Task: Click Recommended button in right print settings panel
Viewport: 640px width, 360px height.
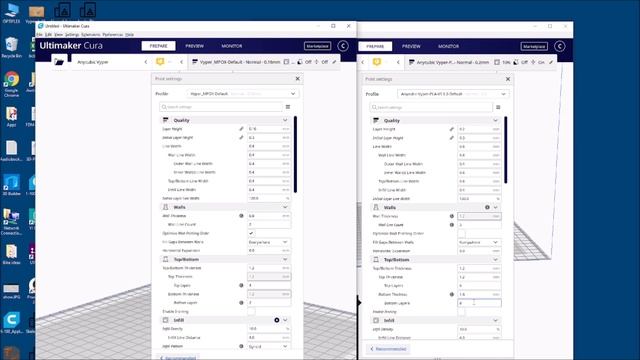Action: pyautogui.click(x=388, y=349)
